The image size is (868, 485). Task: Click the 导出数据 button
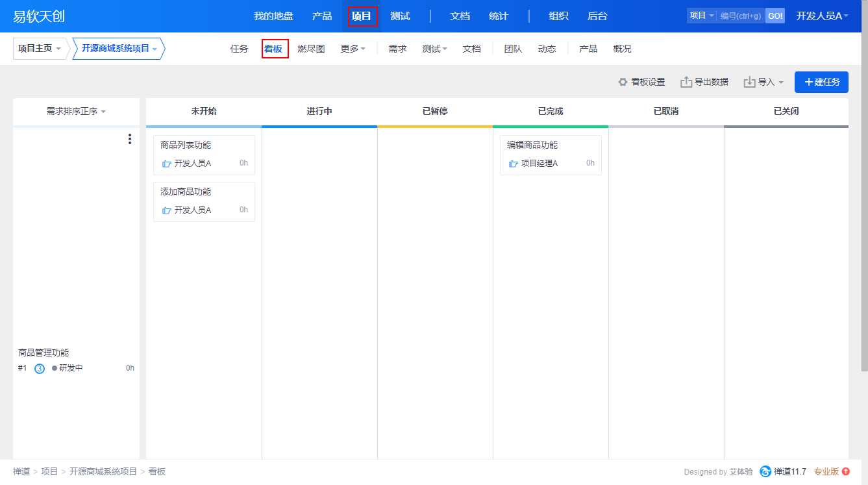(704, 82)
